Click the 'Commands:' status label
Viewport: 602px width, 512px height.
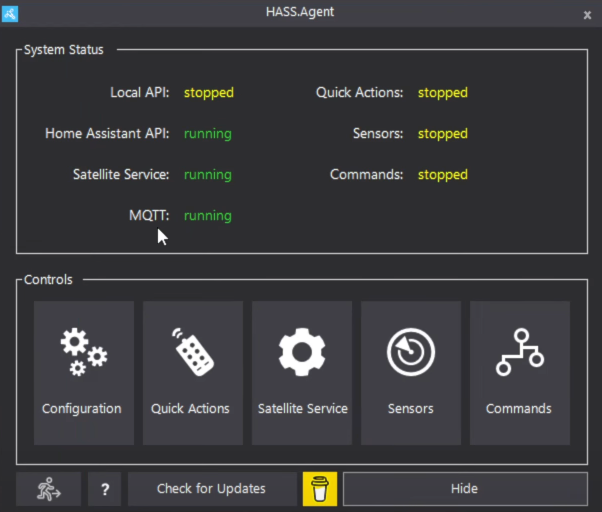coord(367,175)
